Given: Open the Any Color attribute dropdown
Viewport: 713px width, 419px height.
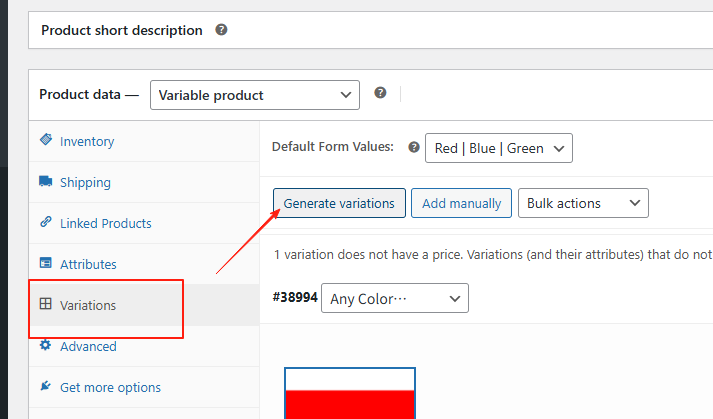Looking at the screenshot, I should [x=394, y=298].
